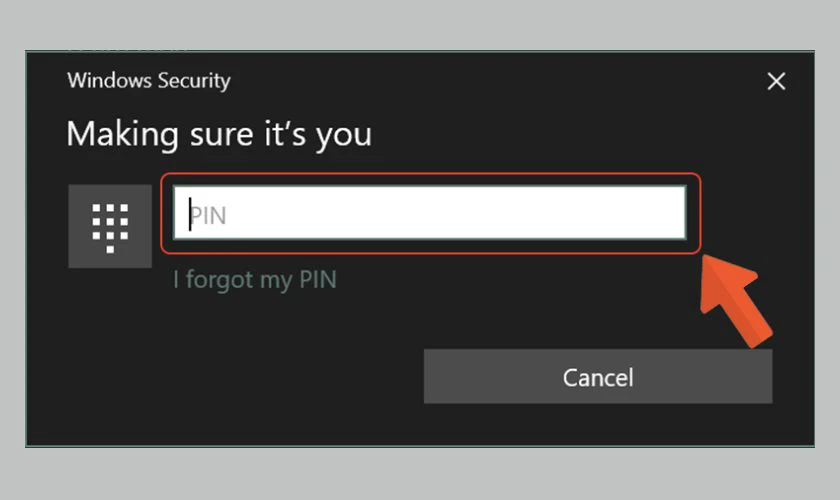Click the gray background outside the dialog
The height and width of the screenshot is (500, 840).
420,24
